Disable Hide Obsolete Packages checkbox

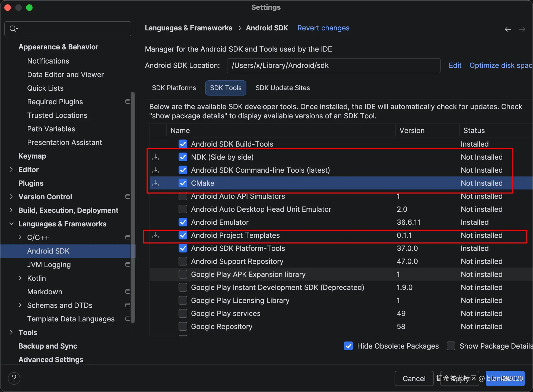(348, 346)
